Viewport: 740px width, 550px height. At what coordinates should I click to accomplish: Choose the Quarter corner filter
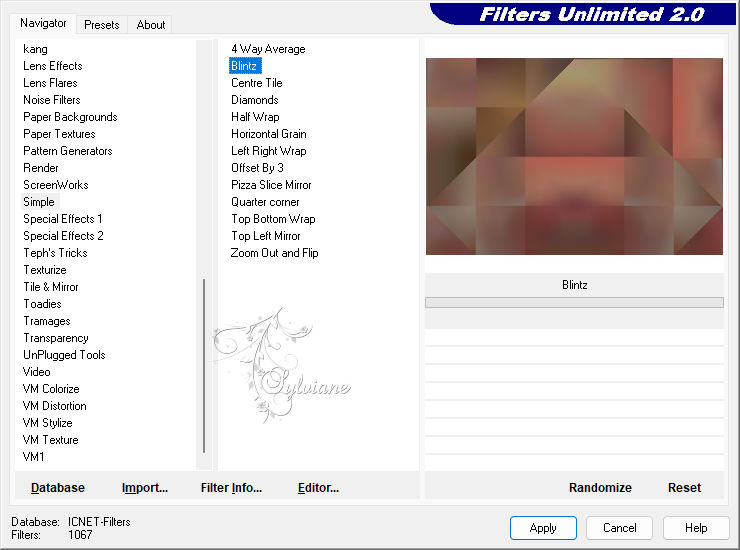pos(265,202)
